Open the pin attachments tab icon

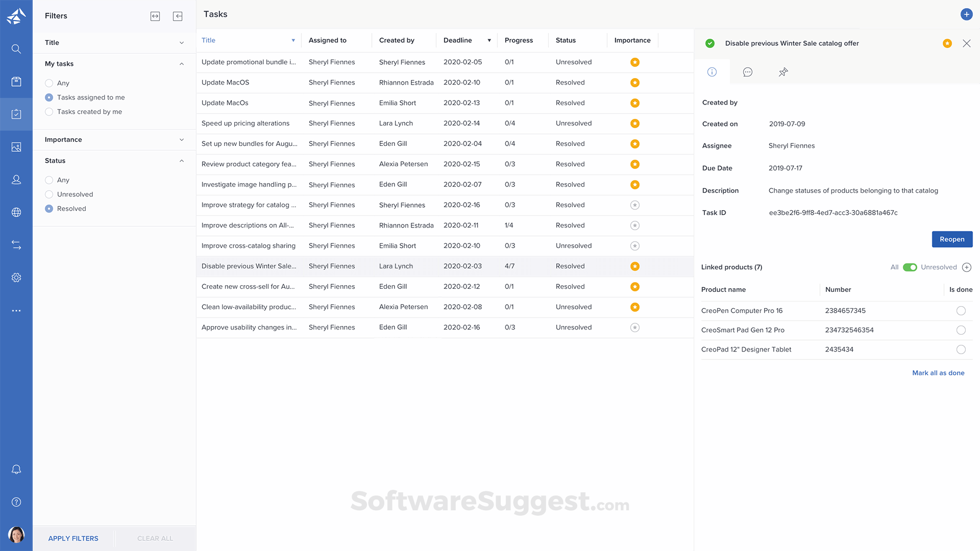click(x=783, y=72)
